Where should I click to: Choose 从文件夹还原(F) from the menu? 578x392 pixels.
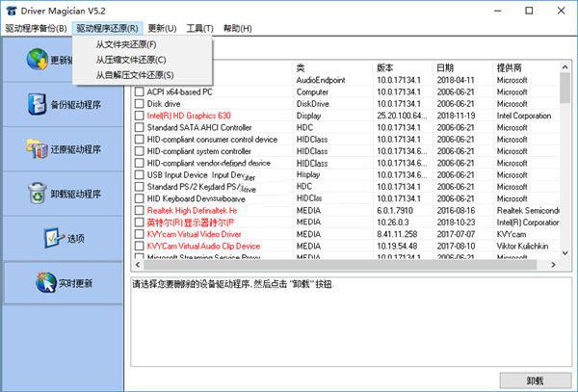click(x=126, y=45)
